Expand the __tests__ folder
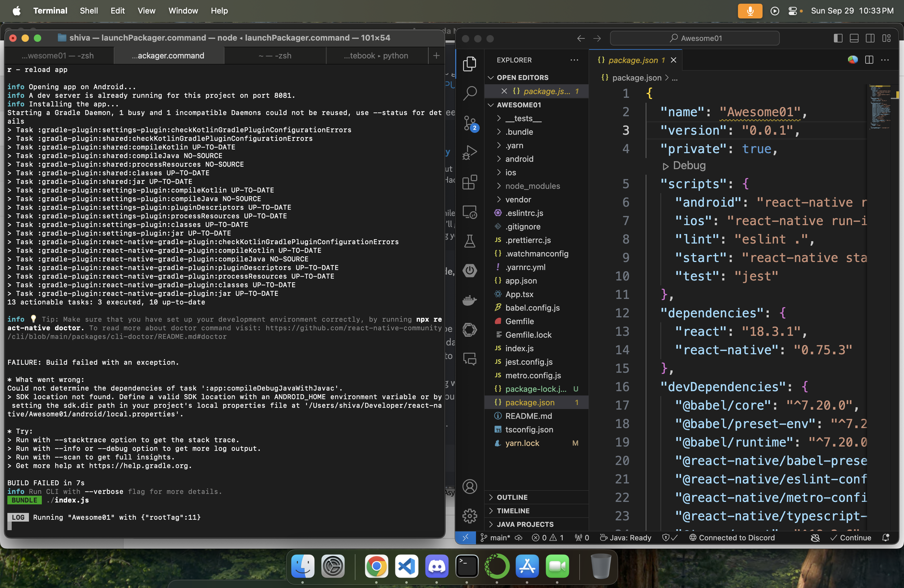 click(536, 118)
